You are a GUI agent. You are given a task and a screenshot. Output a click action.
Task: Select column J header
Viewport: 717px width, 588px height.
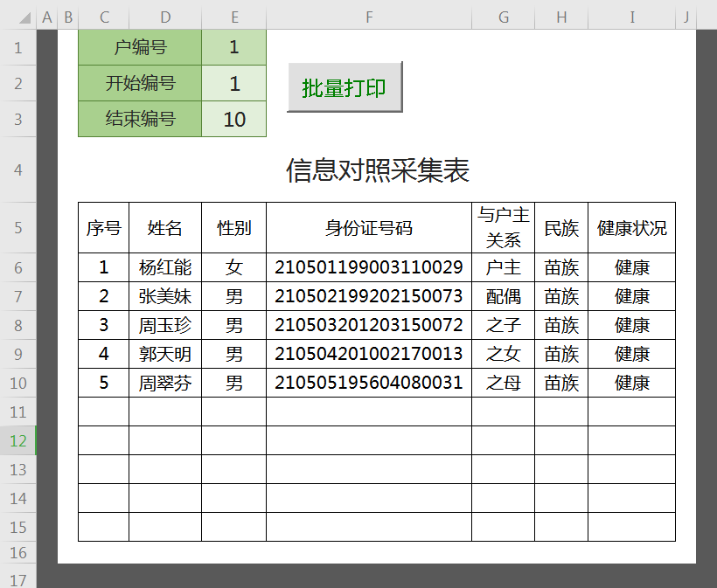tap(686, 17)
